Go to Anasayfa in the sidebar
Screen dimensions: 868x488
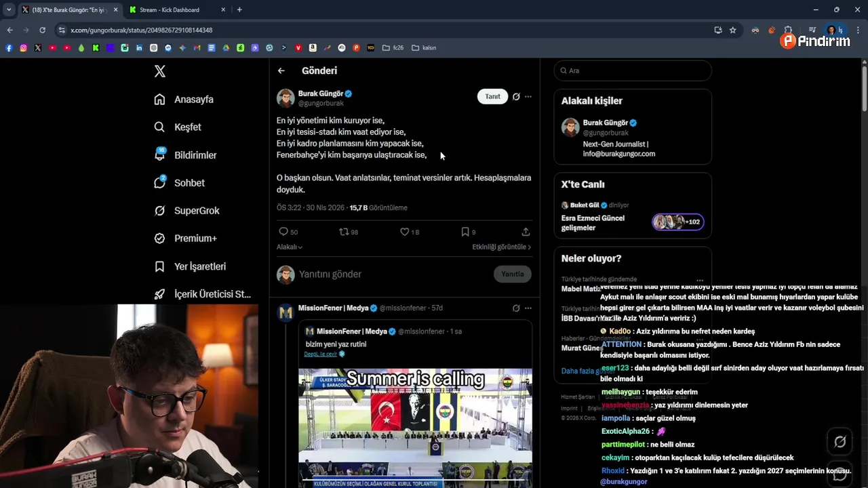[x=184, y=100]
